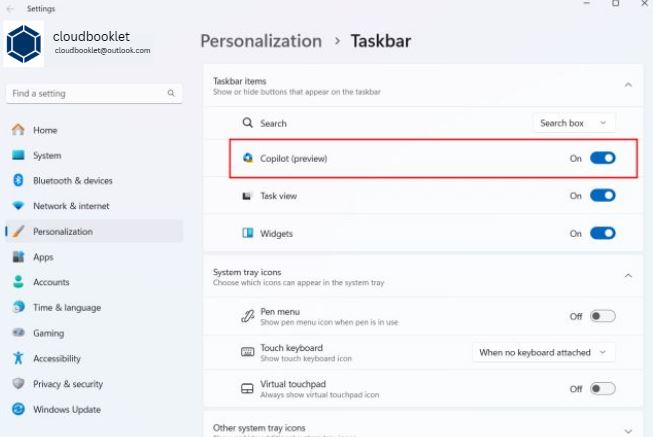Click the Bluetooth icon in the sidebar
The image size is (653, 437).
[18, 180]
